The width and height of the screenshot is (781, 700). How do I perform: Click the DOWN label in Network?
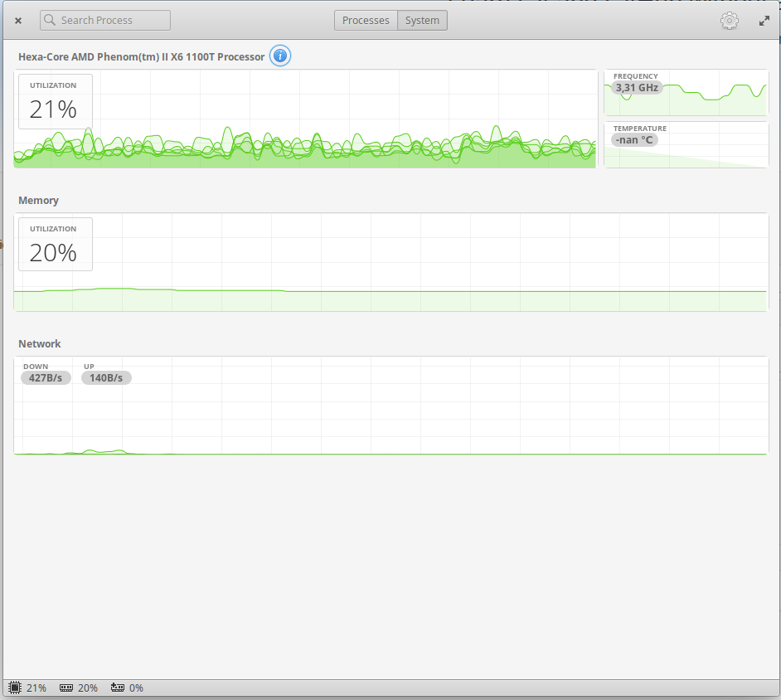(36, 367)
